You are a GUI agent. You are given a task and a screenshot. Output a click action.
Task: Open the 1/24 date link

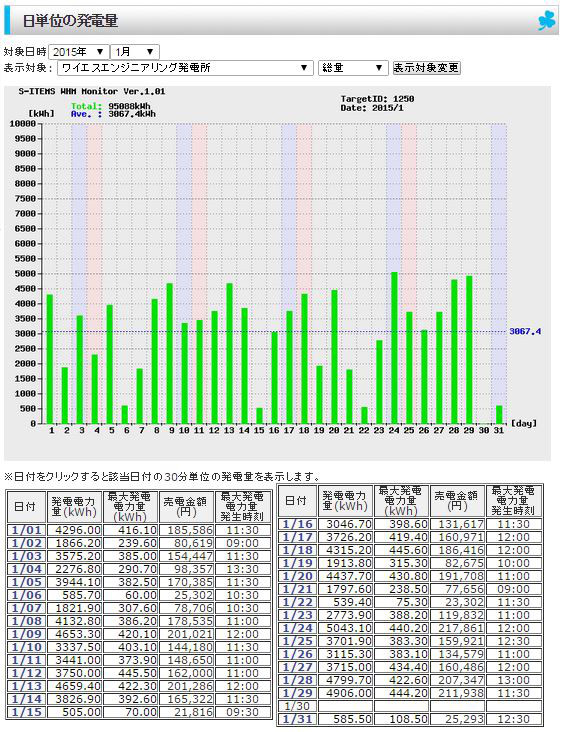point(297,628)
